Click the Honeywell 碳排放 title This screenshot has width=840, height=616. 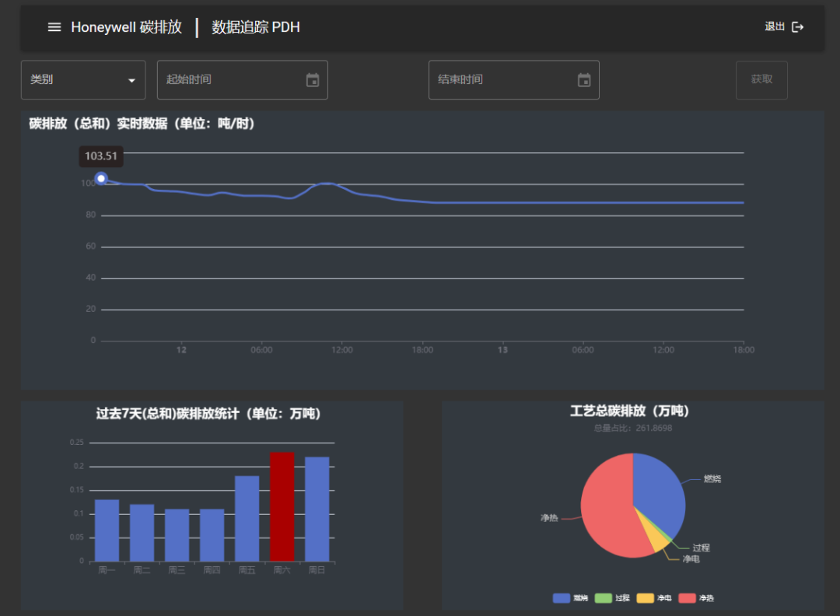127,27
